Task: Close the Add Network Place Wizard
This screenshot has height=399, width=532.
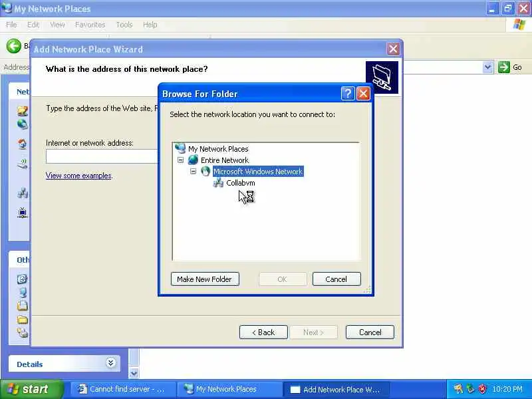Action: [x=393, y=49]
